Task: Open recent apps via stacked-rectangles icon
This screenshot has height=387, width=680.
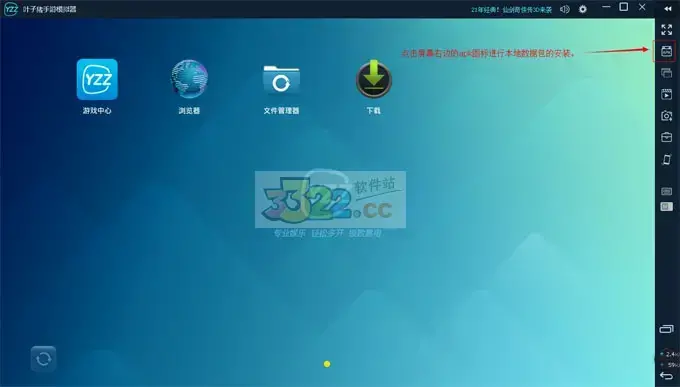Action: 667,329
